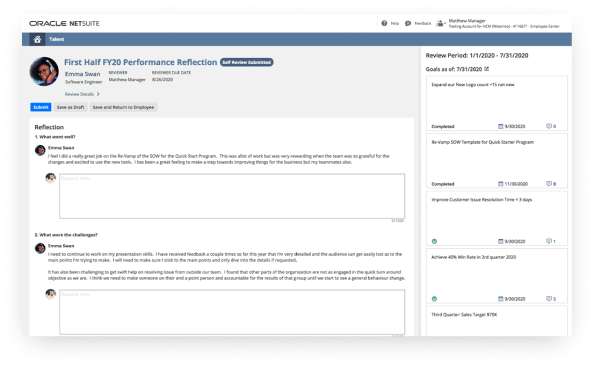
Task: Click Emma Swan's avatar under 'What were the challenges?'
Action: point(40,248)
